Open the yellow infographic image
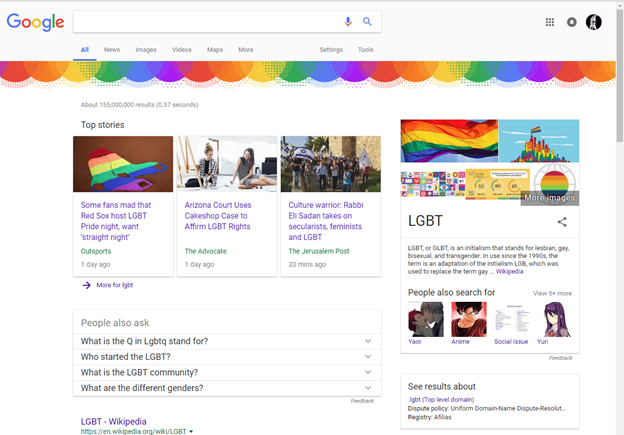The image size is (624, 435). 497,183
